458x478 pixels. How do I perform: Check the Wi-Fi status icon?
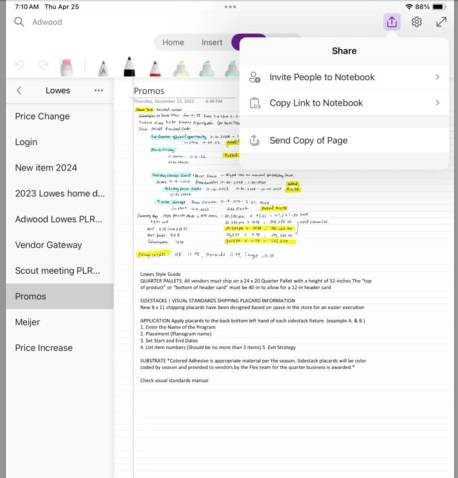tap(409, 7)
